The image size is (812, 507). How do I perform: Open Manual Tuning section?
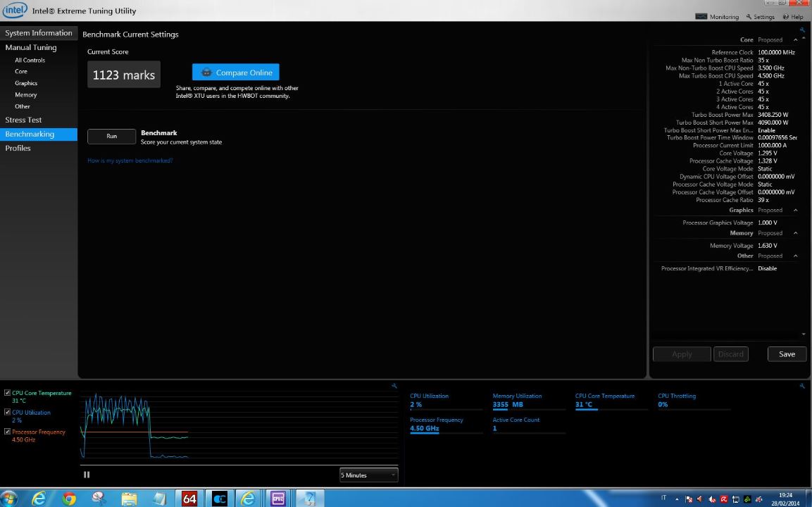click(31, 47)
